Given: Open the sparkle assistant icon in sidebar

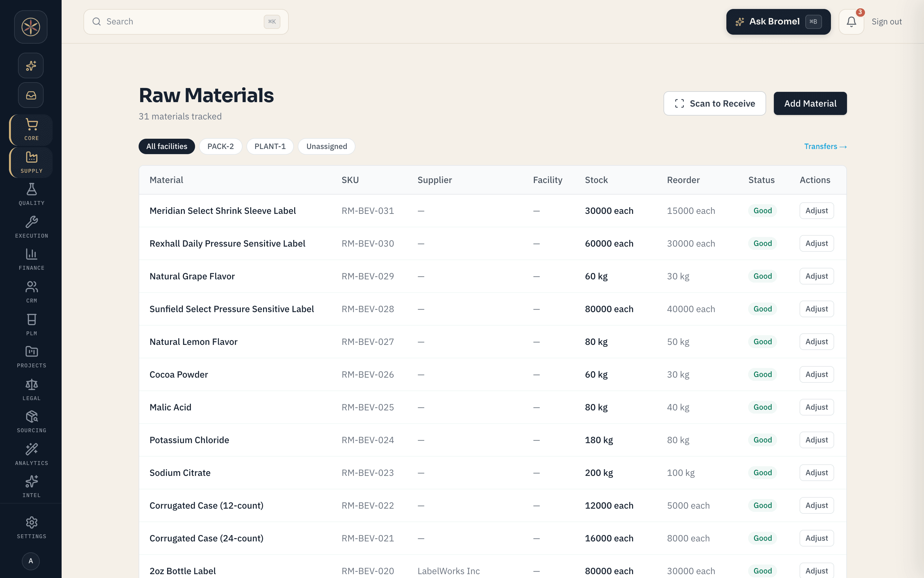Looking at the screenshot, I should (x=31, y=66).
